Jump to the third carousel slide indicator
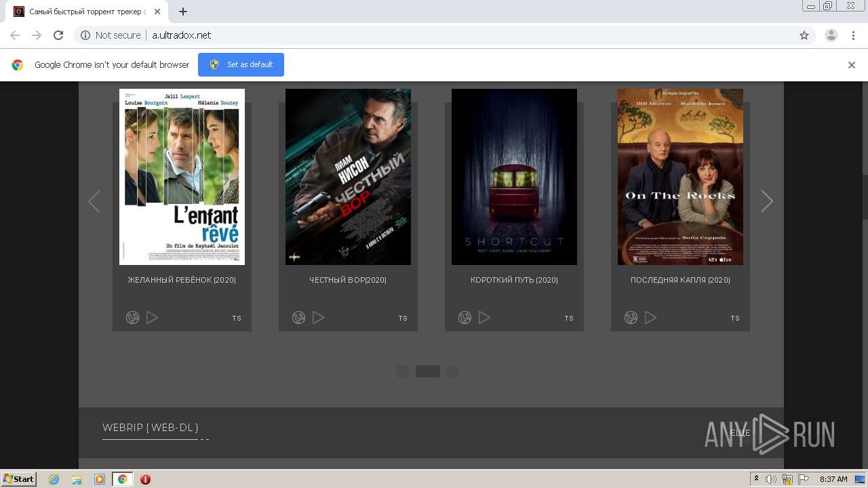Image resolution: width=868 pixels, height=488 pixels. click(x=453, y=371)
